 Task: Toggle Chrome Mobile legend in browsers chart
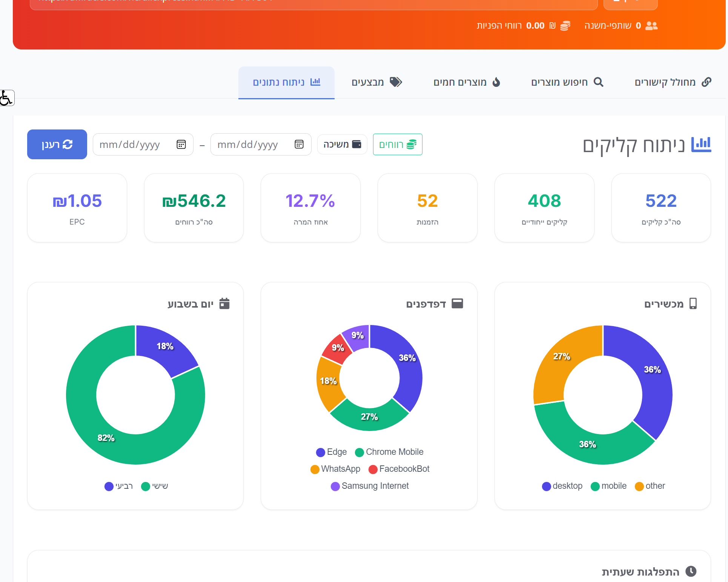click(389, 452)
